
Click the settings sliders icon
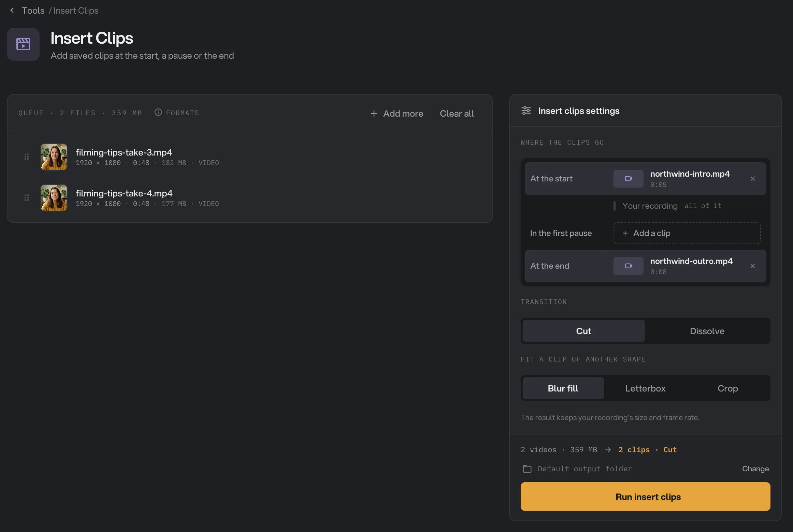click(x=526, y=111)
